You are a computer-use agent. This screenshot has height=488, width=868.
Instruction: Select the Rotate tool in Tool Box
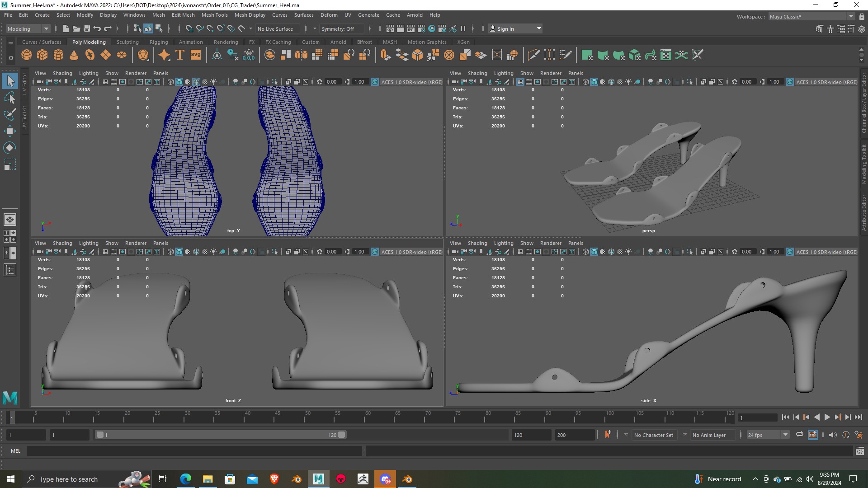9,148
